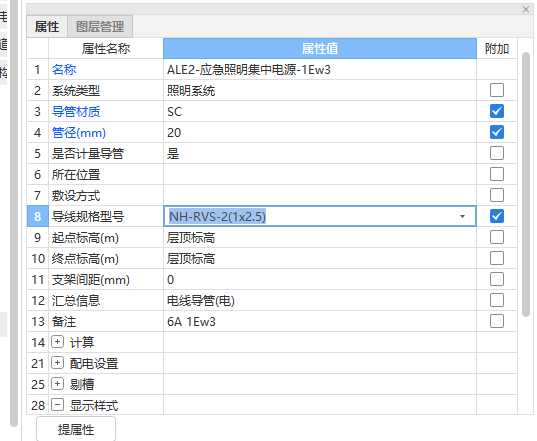
Task: Tick 附加 checkbox for 支架间距(mm)
Action: pos(497,279)
